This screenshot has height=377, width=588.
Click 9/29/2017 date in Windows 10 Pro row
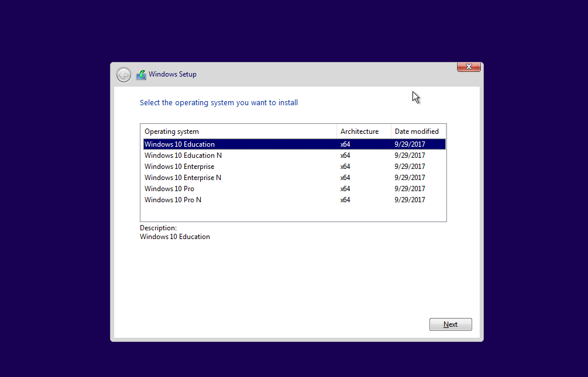(x=410, y=189)
